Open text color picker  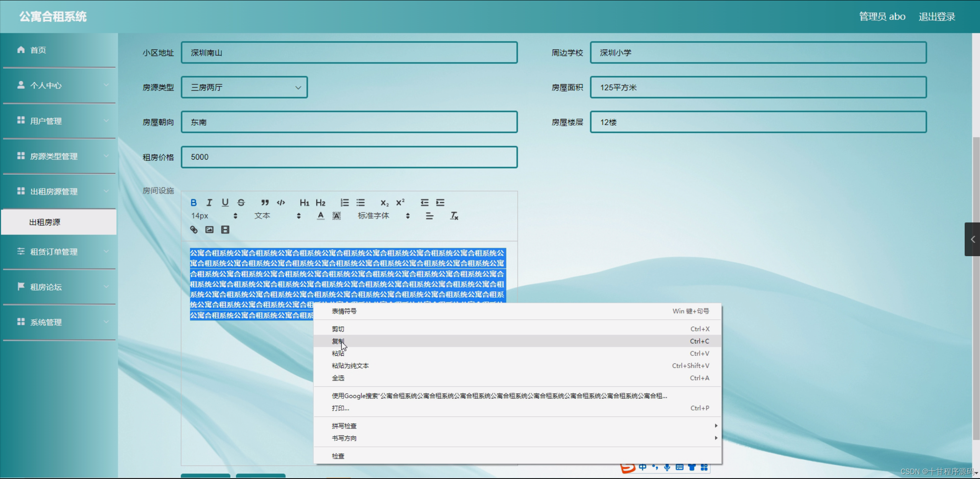[321, 216]
